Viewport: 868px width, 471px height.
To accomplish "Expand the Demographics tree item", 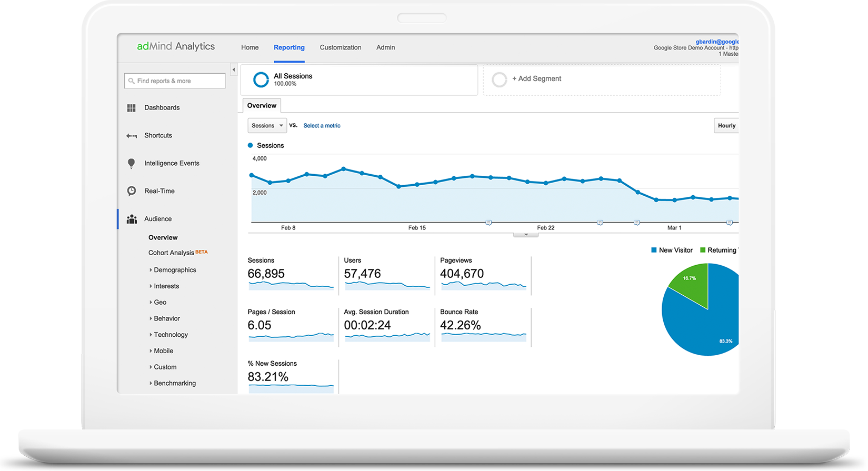I will point(151,270).
